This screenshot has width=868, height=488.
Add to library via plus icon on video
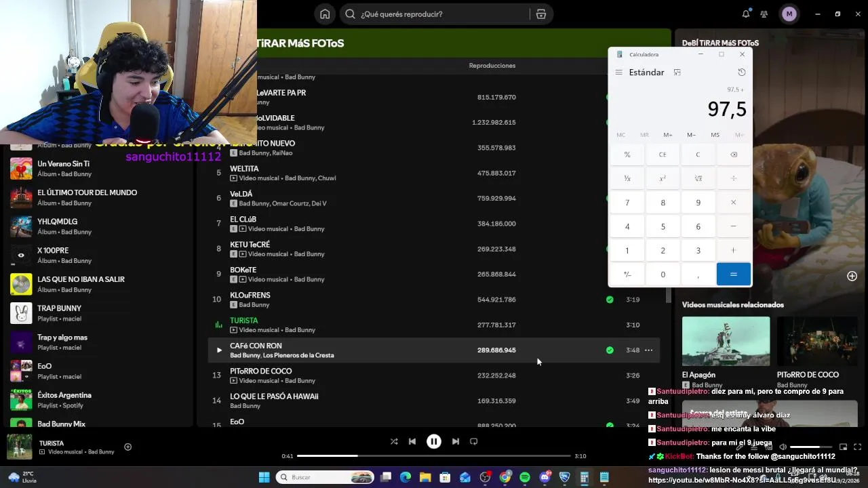coord(852,276)
